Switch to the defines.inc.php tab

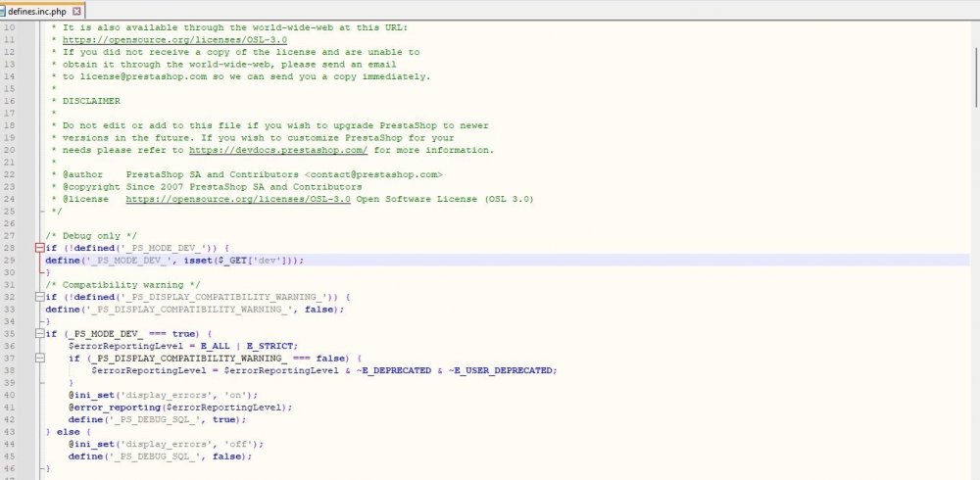pyautogui.click(x=37, y=11)
